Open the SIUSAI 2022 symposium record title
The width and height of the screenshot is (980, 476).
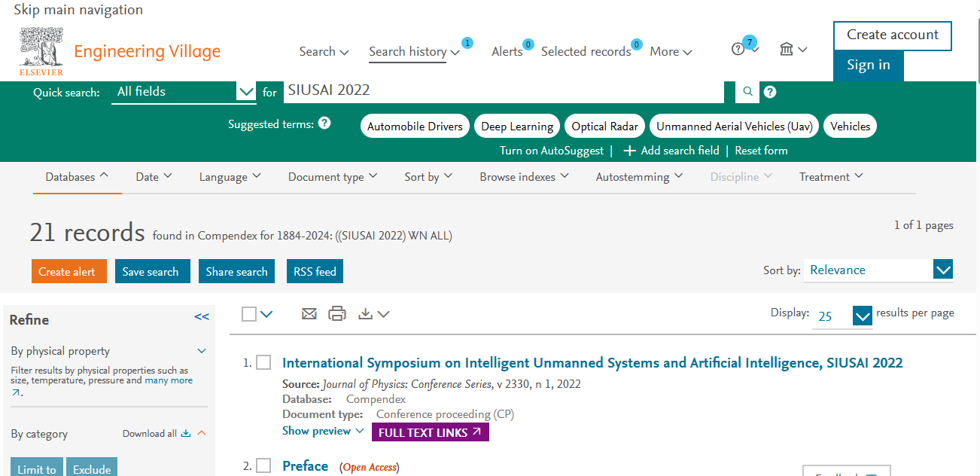[592, 363]
